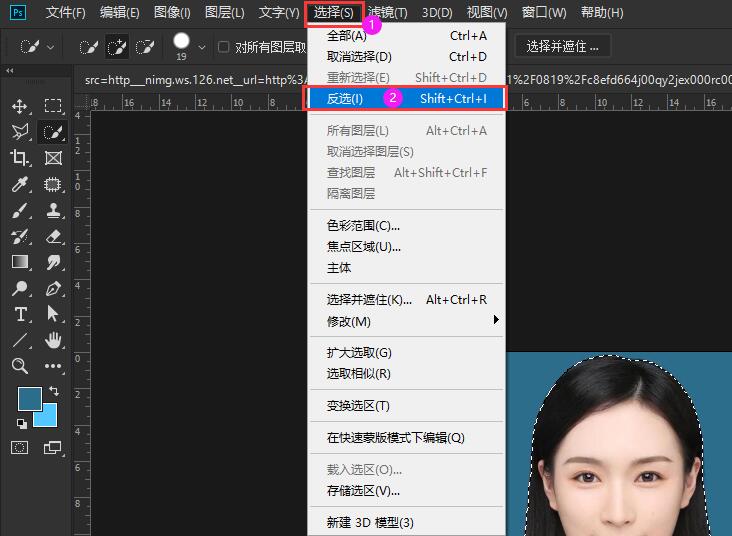
Task: Expand the Modify submenu arrow
Action: [x=496, y=320]
